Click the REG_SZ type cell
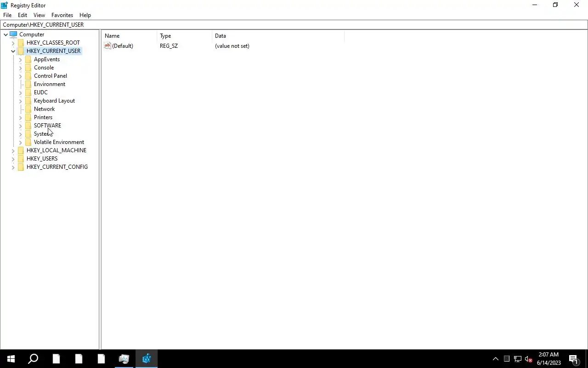Screen dimensions: 588x368 (x=169, y=46)
